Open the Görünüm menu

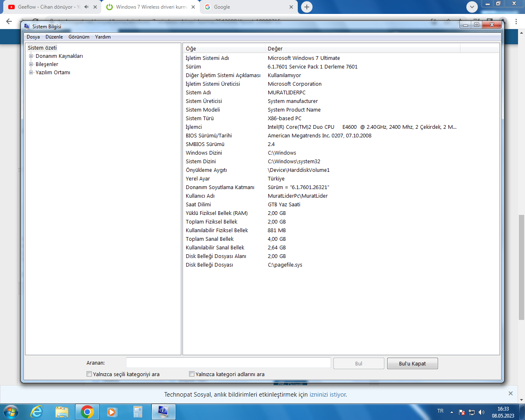click(79, 37)
